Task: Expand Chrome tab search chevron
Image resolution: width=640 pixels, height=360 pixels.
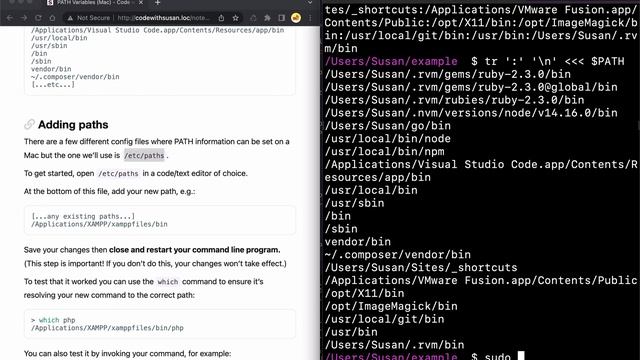Action: 310,2
